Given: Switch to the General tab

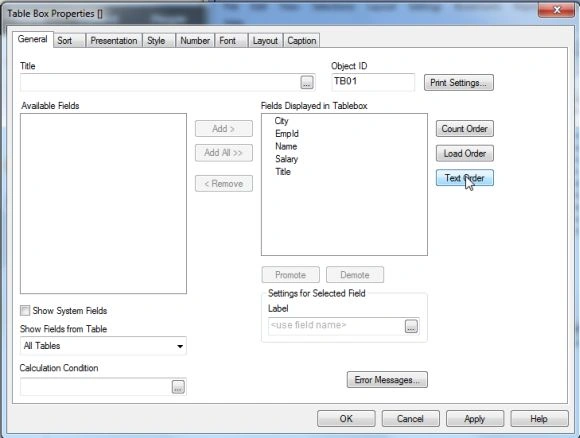Looking at the screenshot, I should pos(33,39).
